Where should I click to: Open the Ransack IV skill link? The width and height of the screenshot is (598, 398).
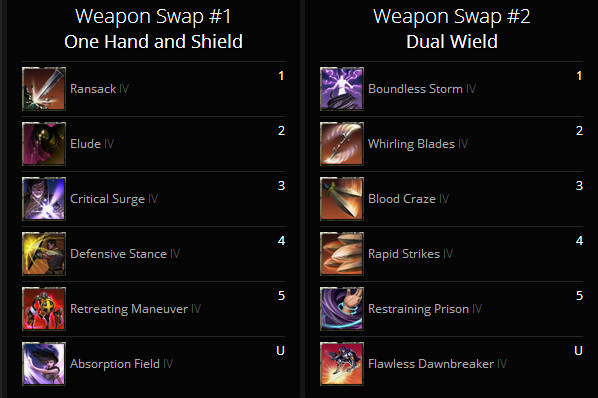pyautogui.click(x=100, y=89)
